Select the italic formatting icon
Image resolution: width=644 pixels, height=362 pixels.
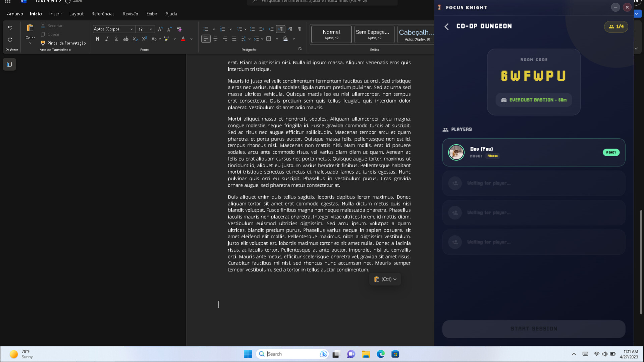tap(107, 39)
